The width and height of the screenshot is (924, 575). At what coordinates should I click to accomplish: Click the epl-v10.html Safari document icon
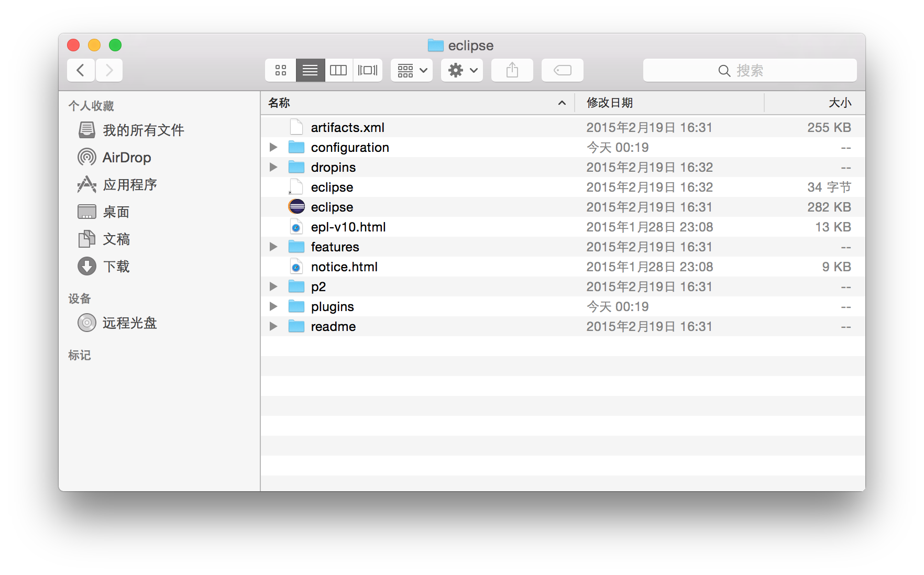[296, 227]
